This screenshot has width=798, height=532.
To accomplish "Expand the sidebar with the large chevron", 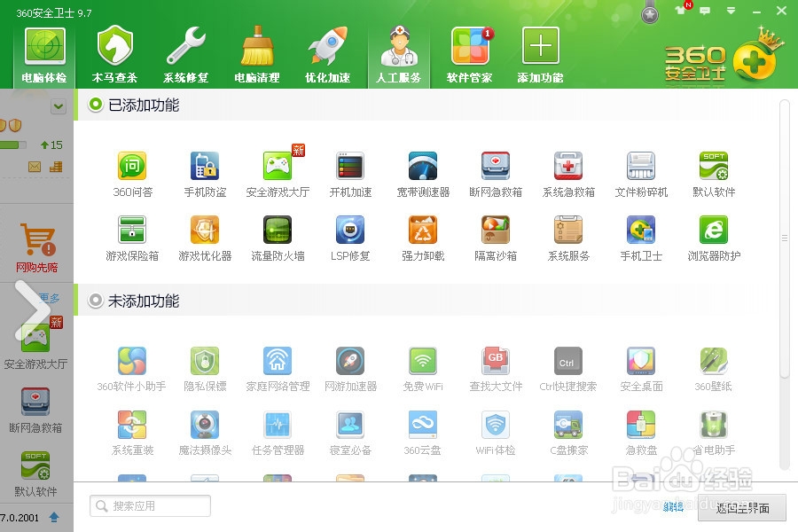I will [33, 310].
